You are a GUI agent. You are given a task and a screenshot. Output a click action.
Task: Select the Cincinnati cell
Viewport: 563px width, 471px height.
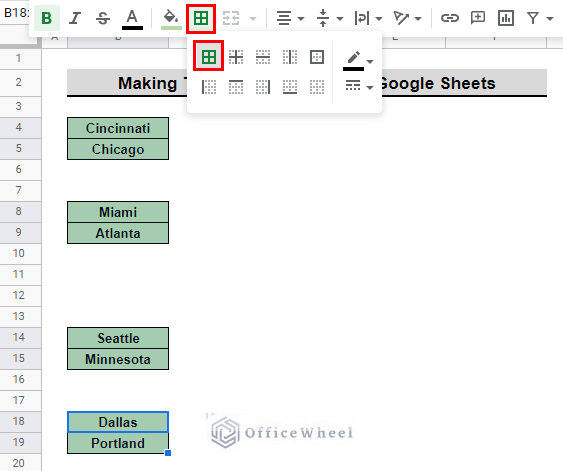pyautogui.click(x=118, y=128)
